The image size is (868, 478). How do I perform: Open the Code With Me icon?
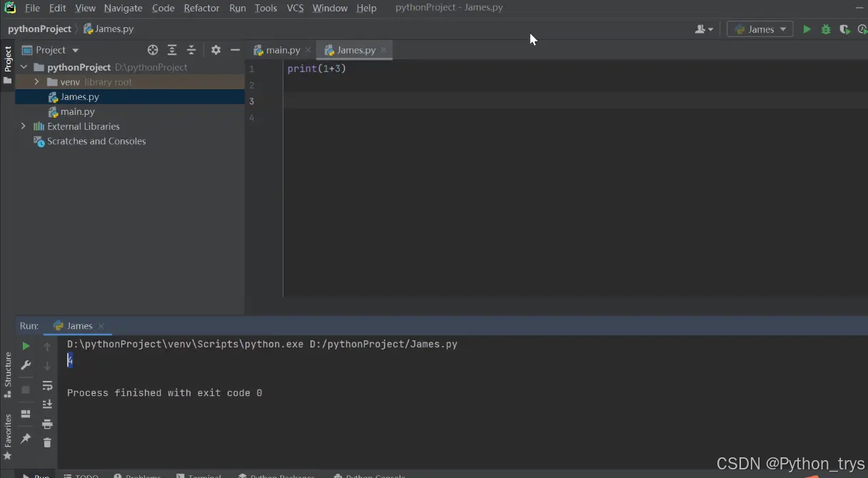pyautogui.click(x=704, y=29)
